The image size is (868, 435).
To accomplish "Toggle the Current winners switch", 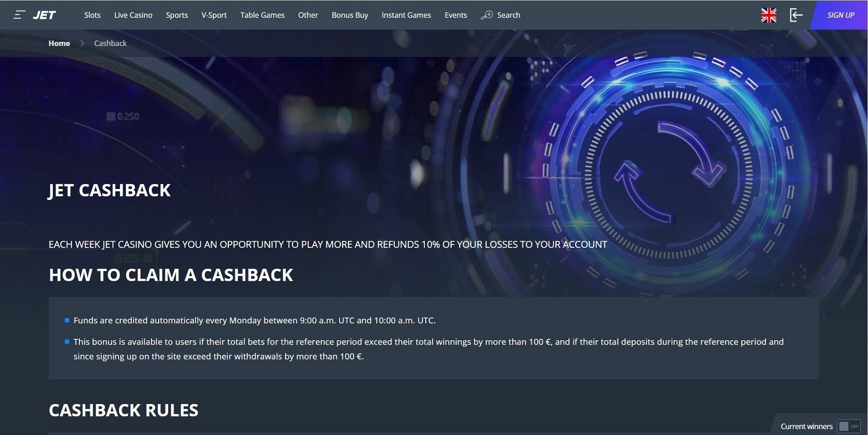I will click(849, 426).
